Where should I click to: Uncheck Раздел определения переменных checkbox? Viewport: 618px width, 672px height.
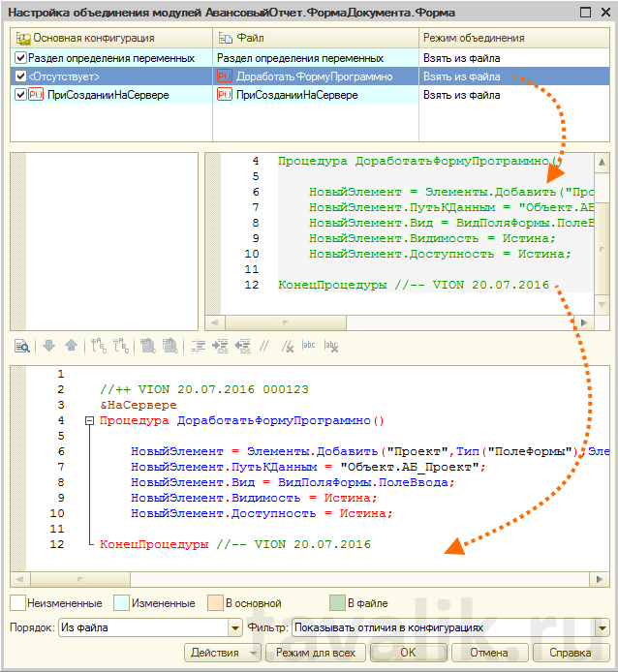click(20, 57)
